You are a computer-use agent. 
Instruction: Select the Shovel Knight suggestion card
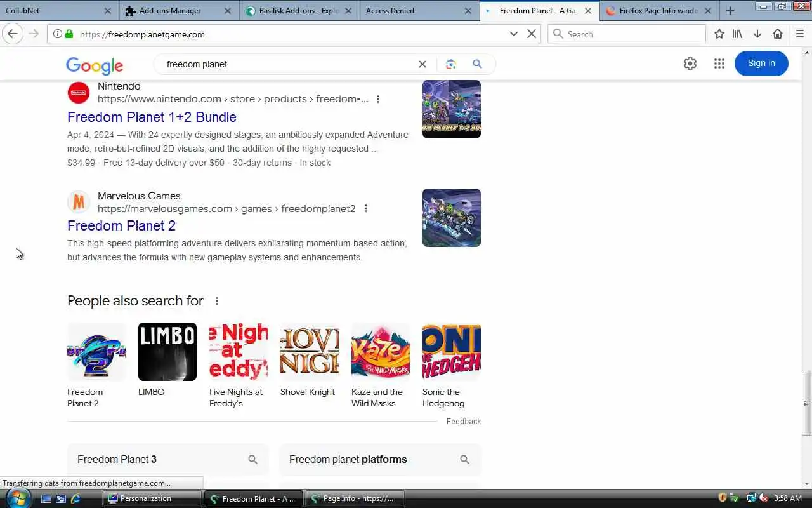[310, 360]
